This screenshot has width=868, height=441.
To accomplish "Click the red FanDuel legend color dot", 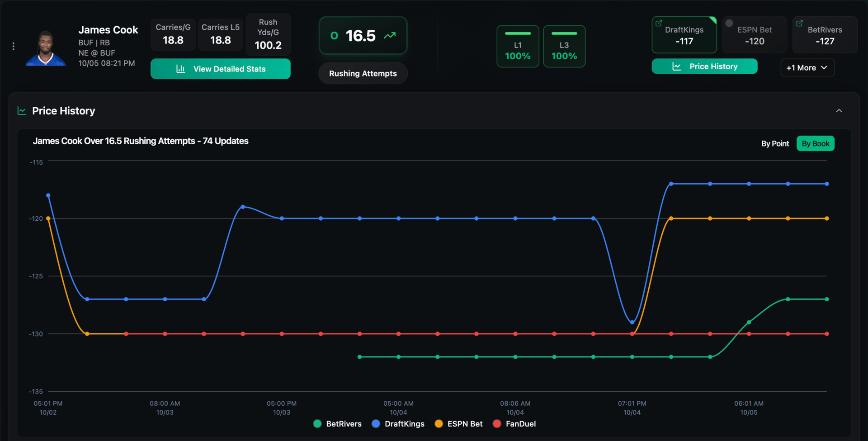I will [497, 424].
